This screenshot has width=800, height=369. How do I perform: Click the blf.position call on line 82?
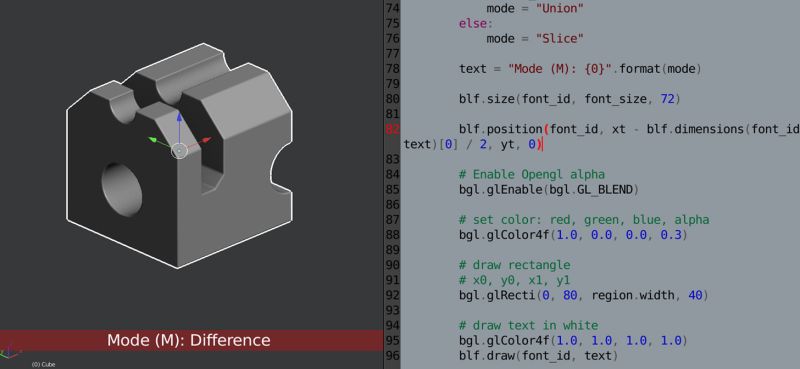coord(629,129)
